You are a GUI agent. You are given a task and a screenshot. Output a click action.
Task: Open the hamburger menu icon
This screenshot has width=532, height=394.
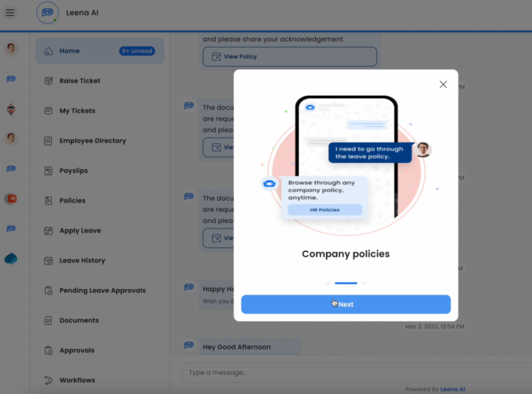[x=10, y=13]
